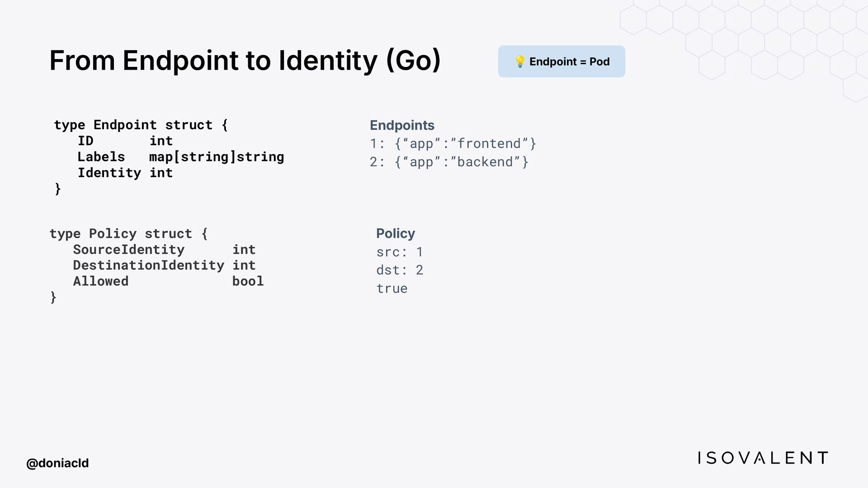Click the "Endpoints" heading
Viewport: 868px width, 488px height.
[x=402, y=125]
